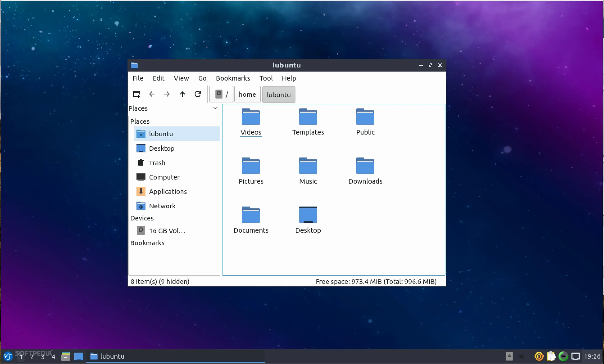
Task: Click the 'home' path button
Action: click(247, 94)
